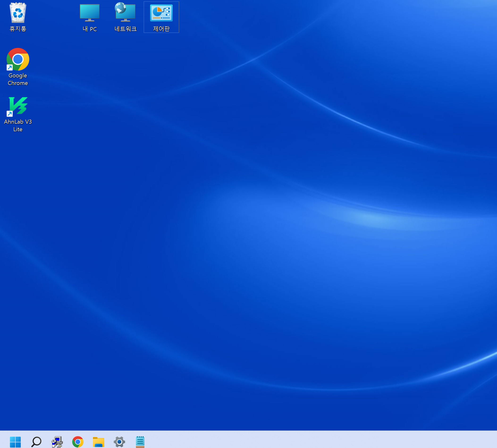Open the Windows Start menu button
The width and height of the screenshot is (497, 448).
pyautogui.click(x=15, y=442)
